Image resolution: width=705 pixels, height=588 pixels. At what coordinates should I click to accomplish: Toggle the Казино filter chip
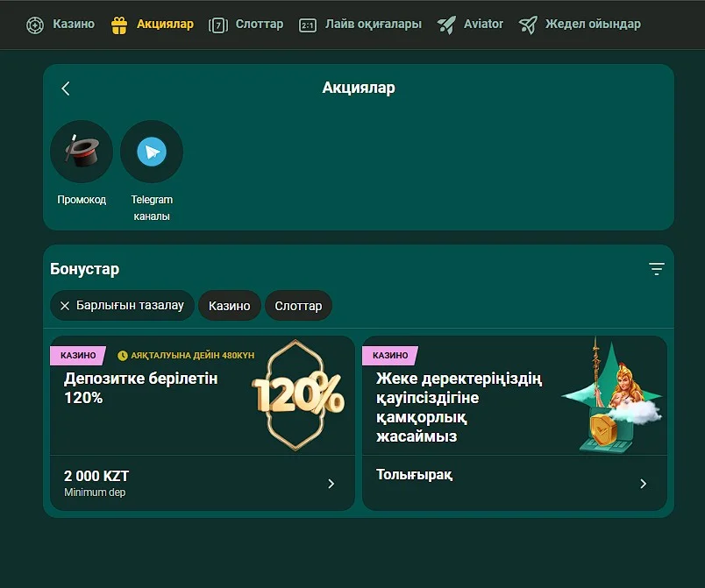tap(230, 306)
